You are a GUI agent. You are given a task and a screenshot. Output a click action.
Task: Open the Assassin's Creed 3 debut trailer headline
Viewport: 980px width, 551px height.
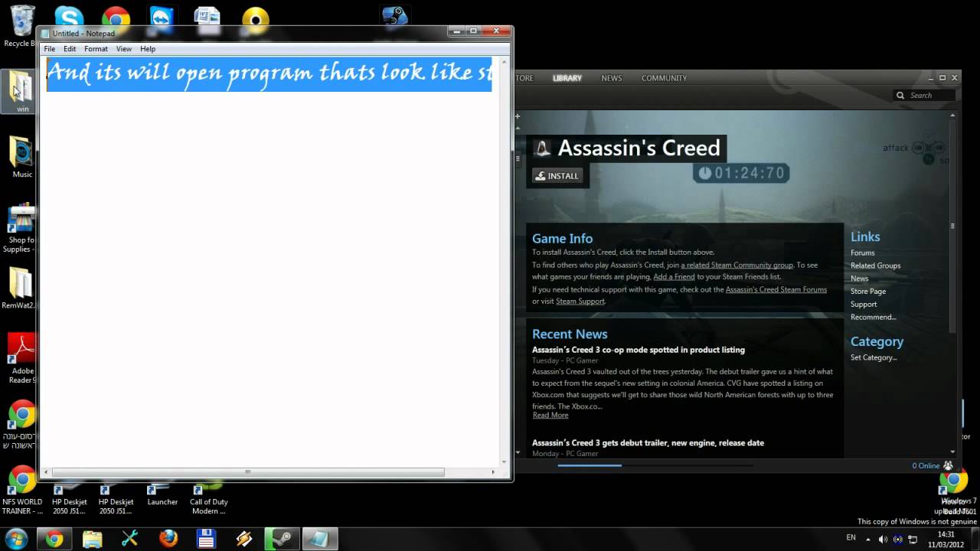(x=648, y=443)
